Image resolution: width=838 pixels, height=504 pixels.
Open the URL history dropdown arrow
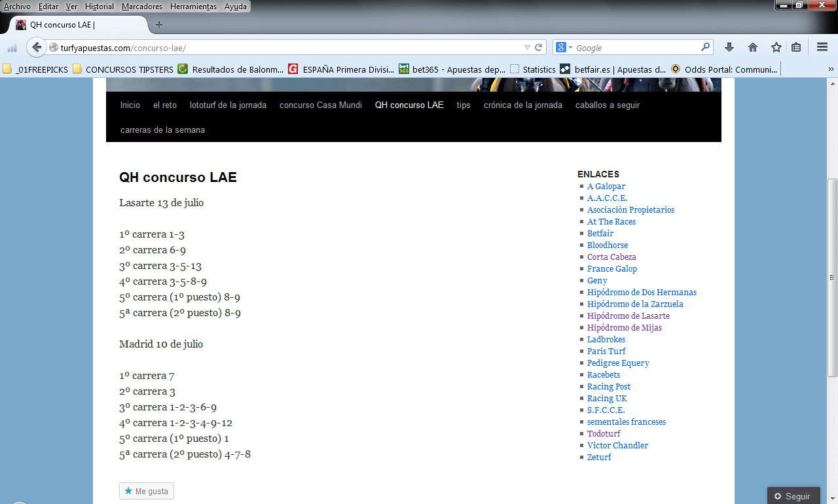[527, 48]
